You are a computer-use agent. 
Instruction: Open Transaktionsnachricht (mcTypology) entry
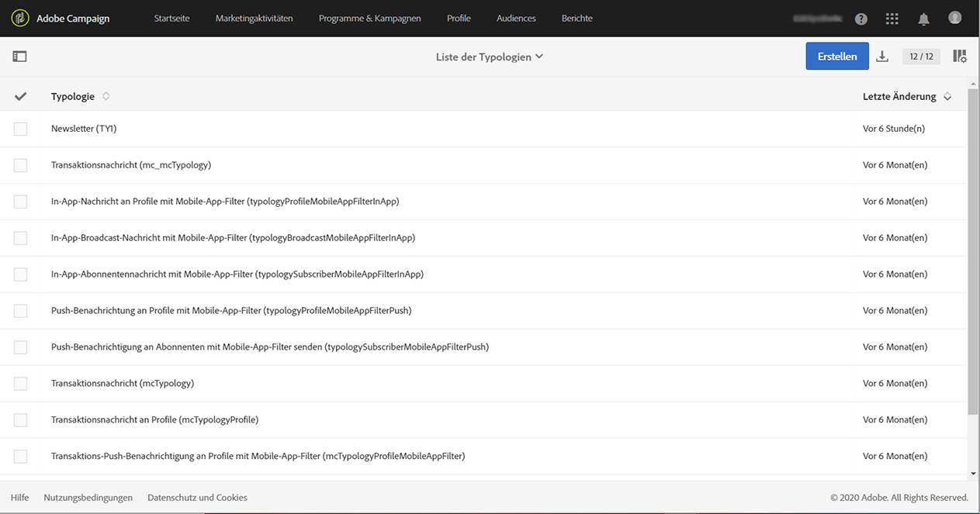click(x=123, y=384)
